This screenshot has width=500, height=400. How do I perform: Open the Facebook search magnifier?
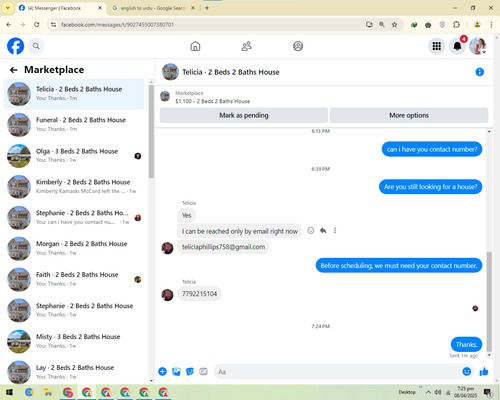coord(36,46)
